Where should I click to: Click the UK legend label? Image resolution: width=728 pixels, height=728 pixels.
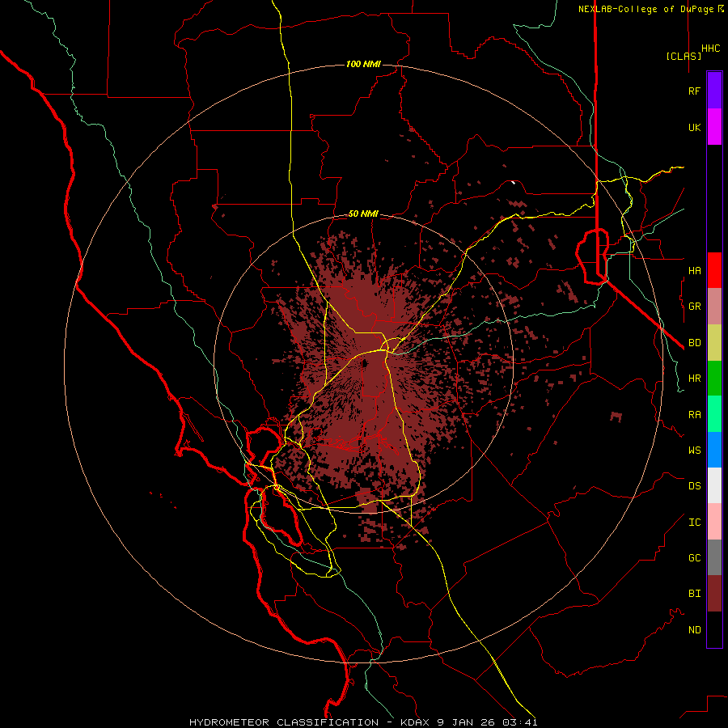694,127
